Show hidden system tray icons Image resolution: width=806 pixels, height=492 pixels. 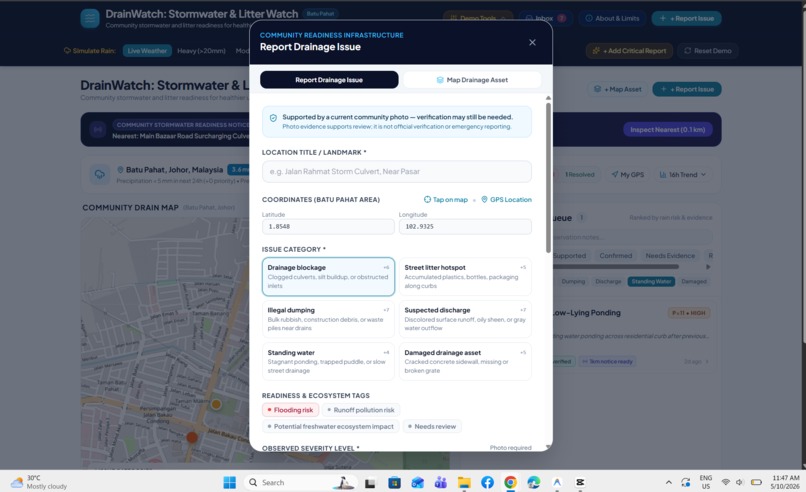[668, 482]
